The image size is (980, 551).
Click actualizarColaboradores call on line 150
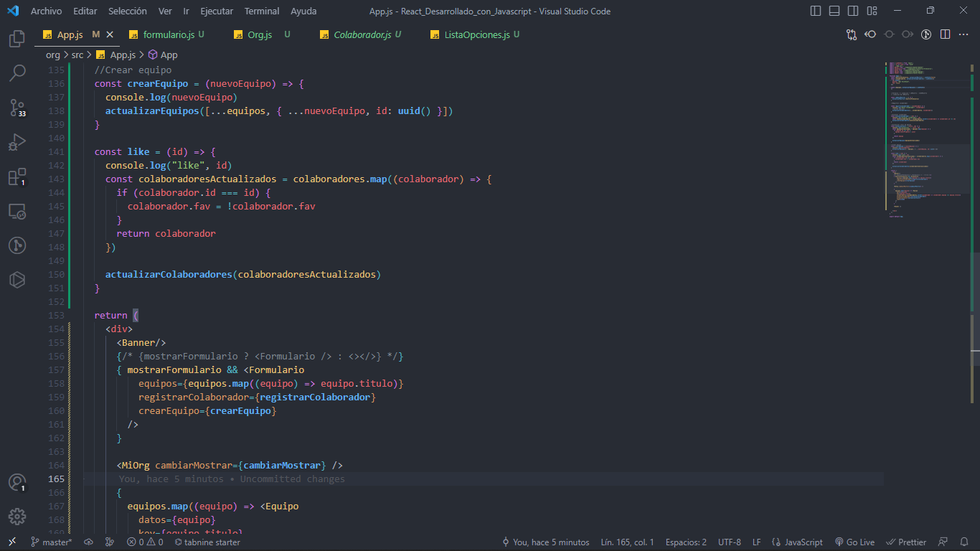click(x=169, y=275)
